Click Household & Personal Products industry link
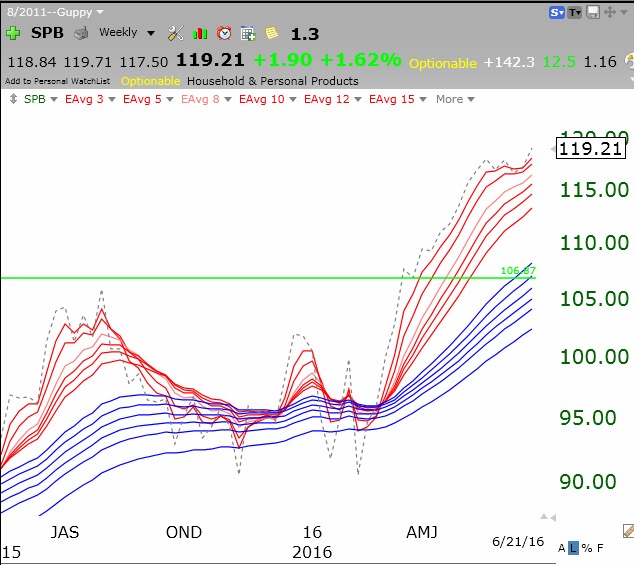634x565 pixels. pyautogui.click(x=273, y=81)
